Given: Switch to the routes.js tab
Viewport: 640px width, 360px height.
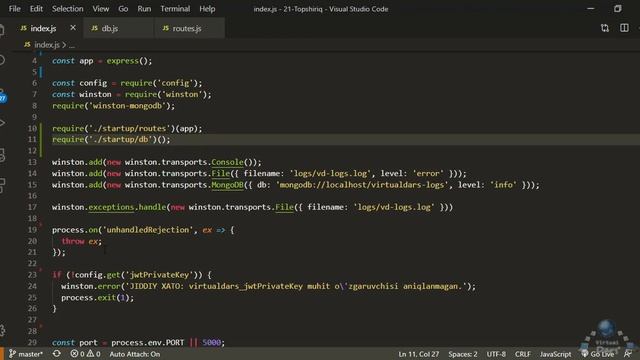Looking at the screenshot, I should coord(187,28).
